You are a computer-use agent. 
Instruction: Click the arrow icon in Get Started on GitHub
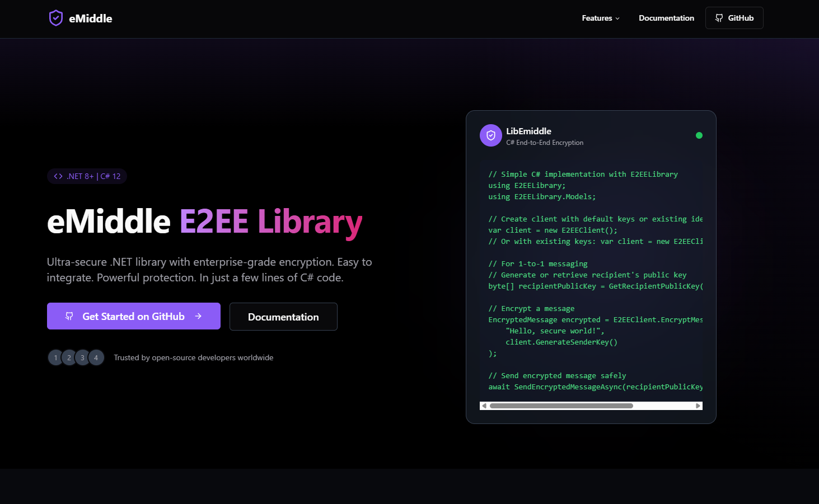pos(198,316)
